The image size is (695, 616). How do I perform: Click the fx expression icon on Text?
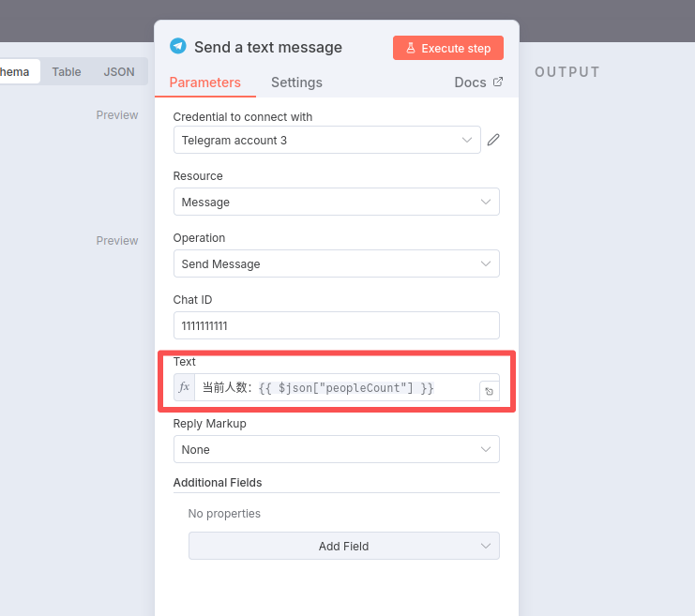coord(184,387)
